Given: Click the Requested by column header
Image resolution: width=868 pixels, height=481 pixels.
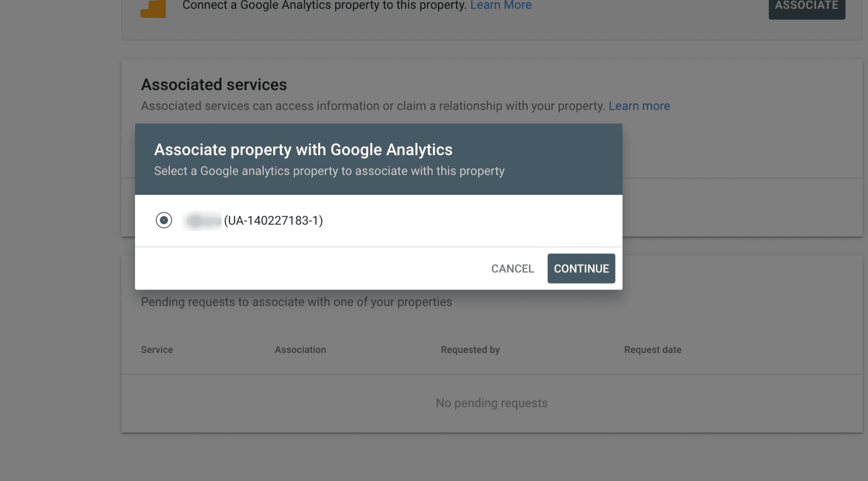Looking at the screenshot, I should point(470,349).
